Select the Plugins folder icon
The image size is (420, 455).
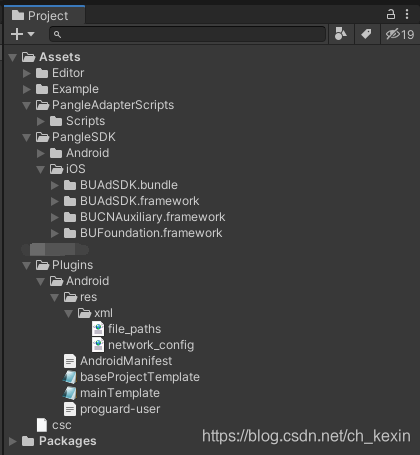[42, 265]
